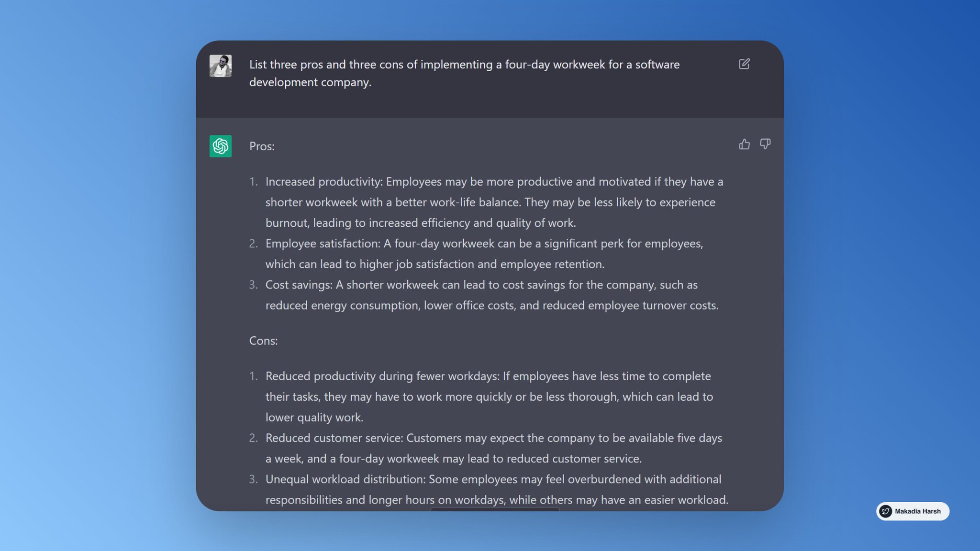Click the thumbs down icon on response
The image size is (980, 551).
(765, 144)
